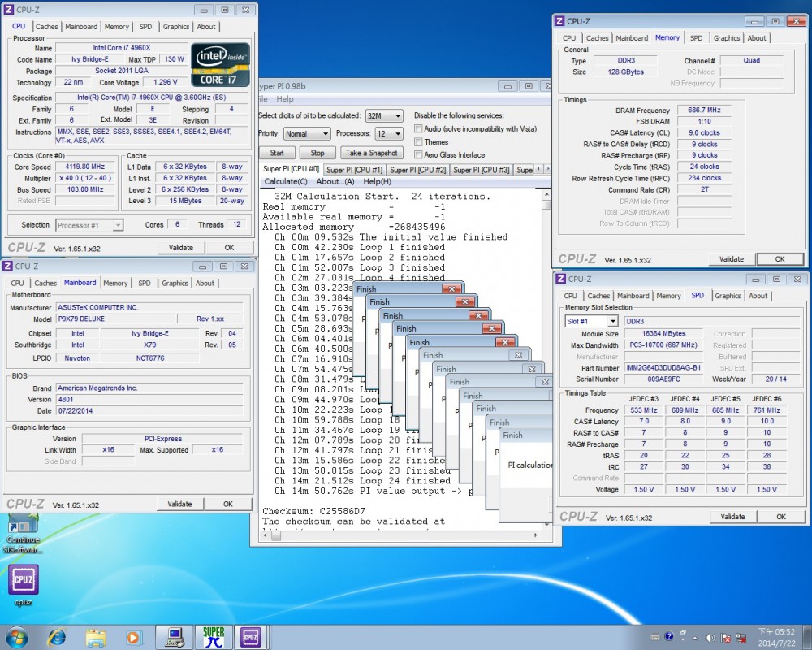
Task: Open the File Explorer taskbar icon
Action: tap(95, 636)
